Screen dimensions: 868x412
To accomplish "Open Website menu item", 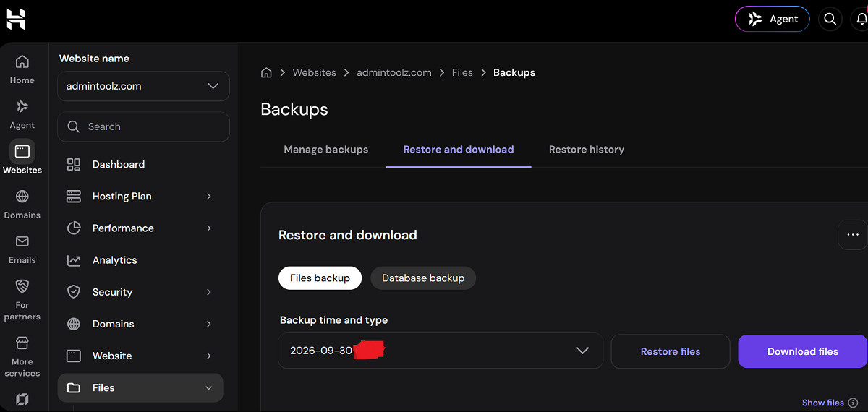I will [x=140, y=356].
